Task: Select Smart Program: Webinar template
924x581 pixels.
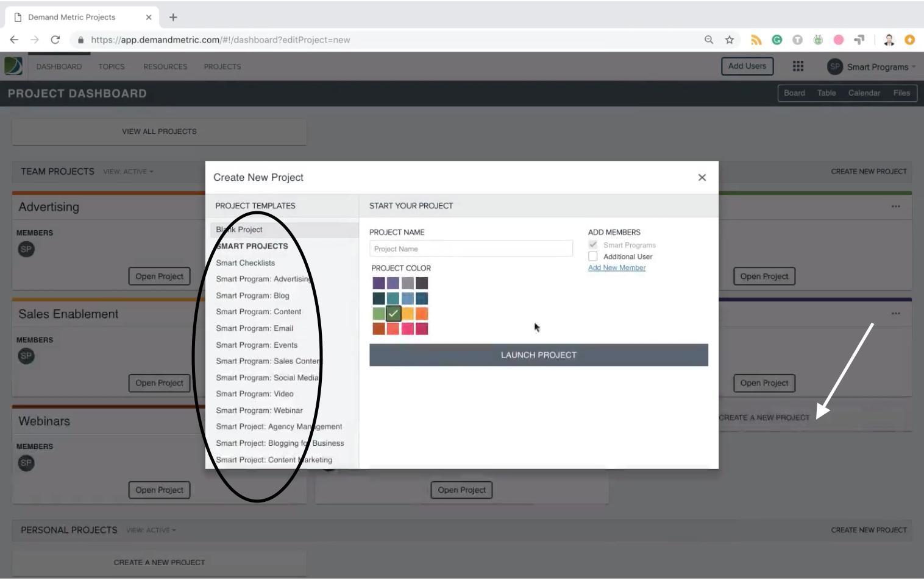Action: tap(259, 410)
